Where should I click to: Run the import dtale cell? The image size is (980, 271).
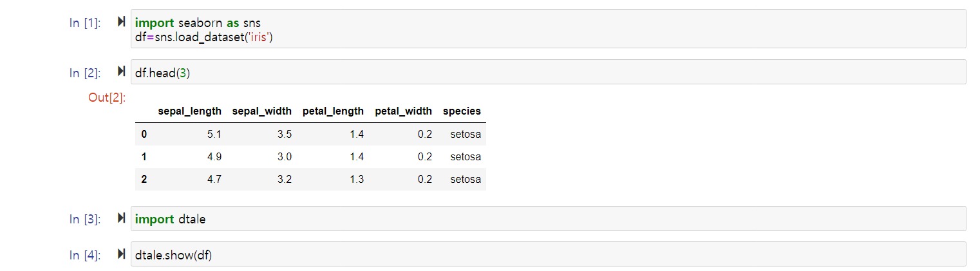[x=121, y=219]
